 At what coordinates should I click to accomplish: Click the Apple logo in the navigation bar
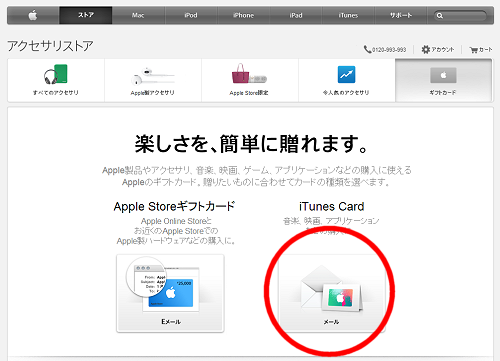[x=33, y=15]
